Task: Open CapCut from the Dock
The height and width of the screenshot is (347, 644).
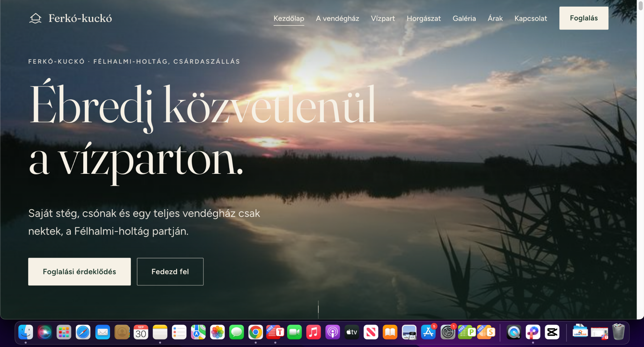Action: tap(552, 332)
